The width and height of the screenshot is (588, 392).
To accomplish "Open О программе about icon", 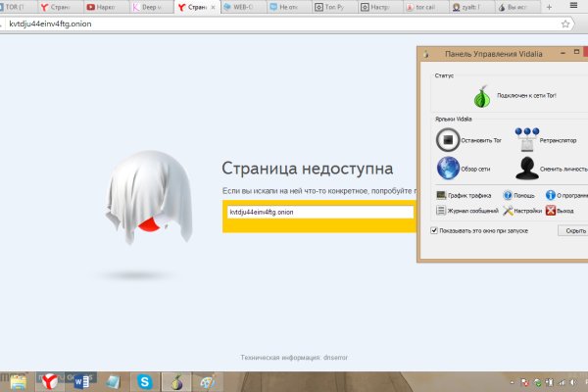I will 551,195.
